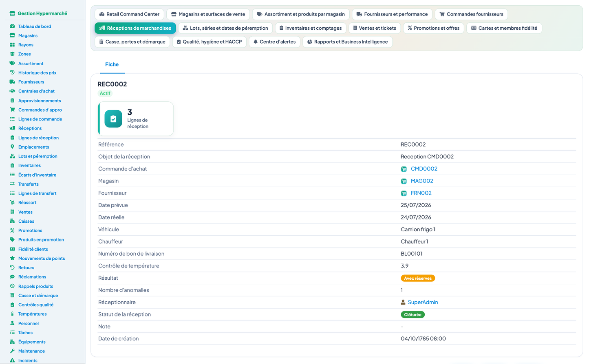This screenshot has width=589, height=364.
Task: Click the Assortiment tags icon in sidebar
Action: [x=12, y=64]
